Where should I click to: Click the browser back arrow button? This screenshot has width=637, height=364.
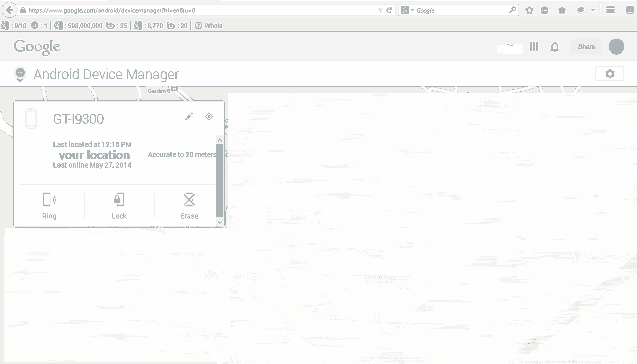[9, 10]
